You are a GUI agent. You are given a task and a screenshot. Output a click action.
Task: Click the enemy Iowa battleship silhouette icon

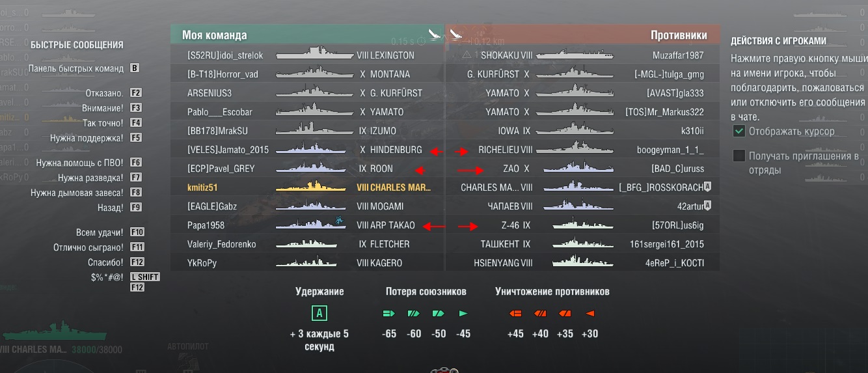575,130
